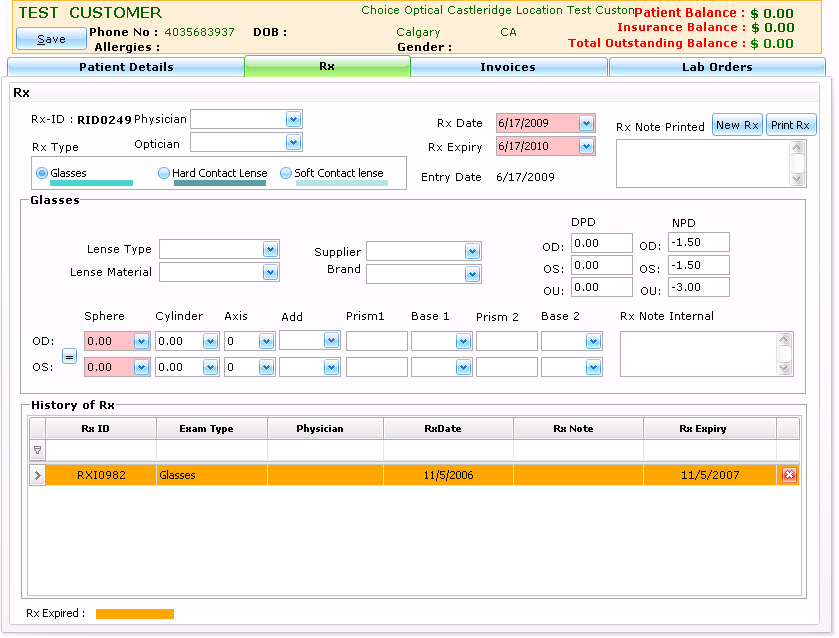Click the OD Prism1 input field
The width and height of the screenshot is (839, 638).
click(x=377, y=341)
